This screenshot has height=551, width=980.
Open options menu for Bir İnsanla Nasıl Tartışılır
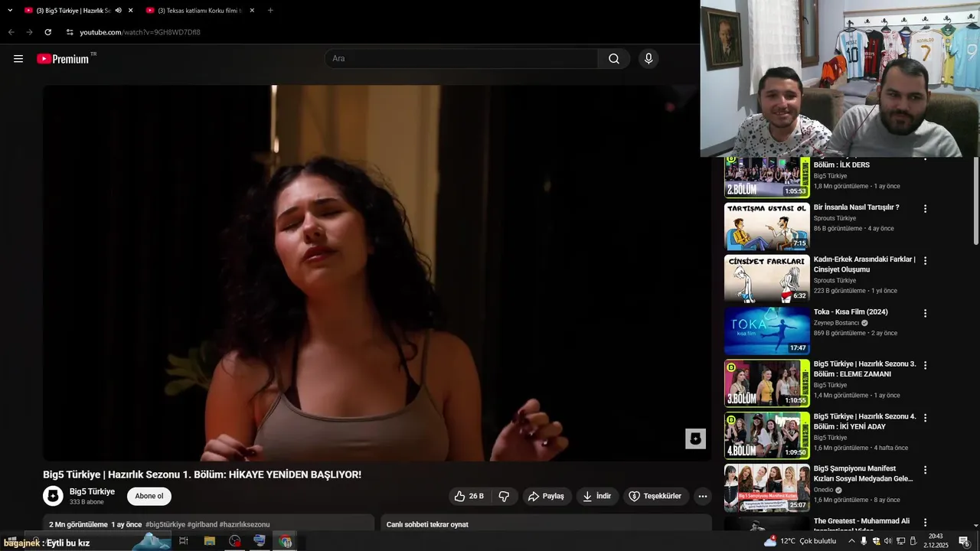pyautogui.click(x=925, y=209)
